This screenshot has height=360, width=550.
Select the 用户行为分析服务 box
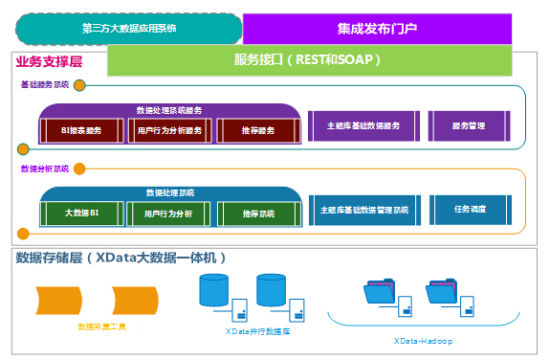[170, 131]
